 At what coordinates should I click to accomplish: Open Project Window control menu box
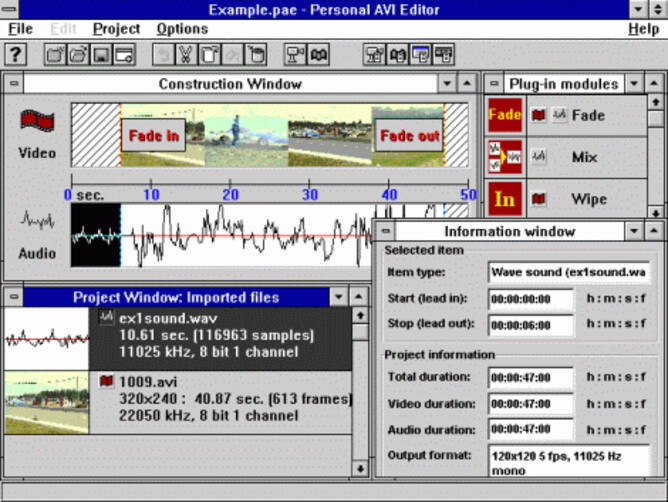click(x=14, y=297)
